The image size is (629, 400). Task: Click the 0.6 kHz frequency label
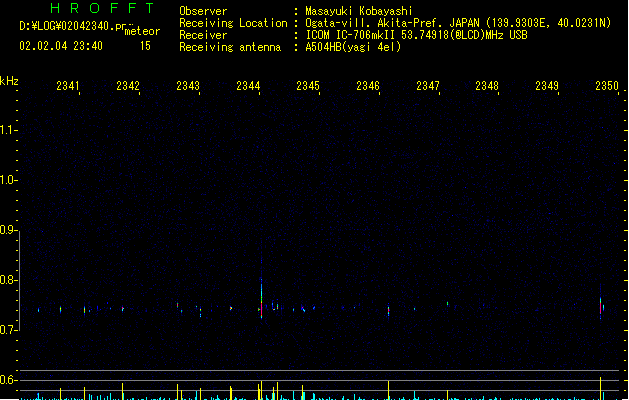[8, 380]
